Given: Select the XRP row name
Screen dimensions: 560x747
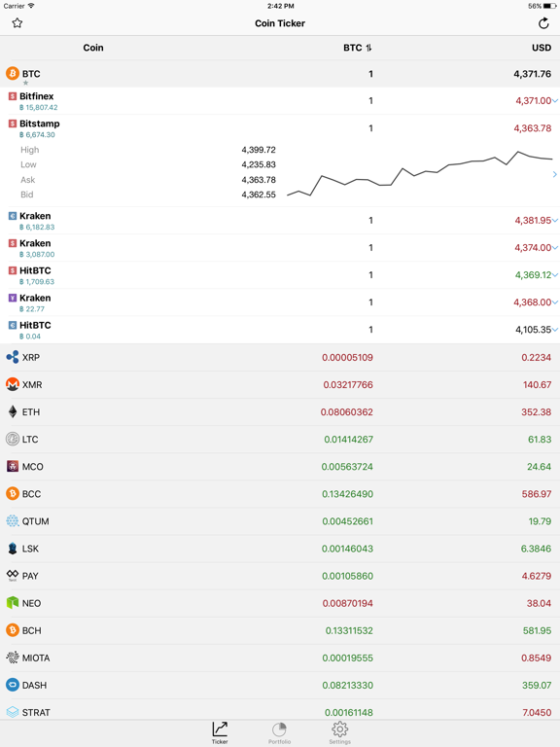Looking at the screenshot, I should click(x=31, y=357).
